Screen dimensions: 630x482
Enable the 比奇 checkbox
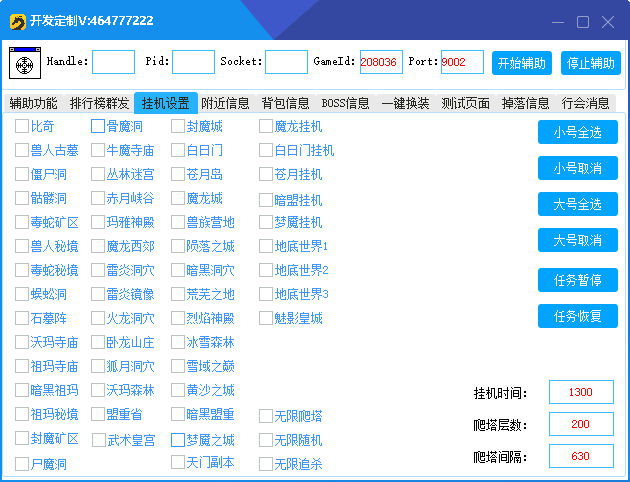click(22, 127)
